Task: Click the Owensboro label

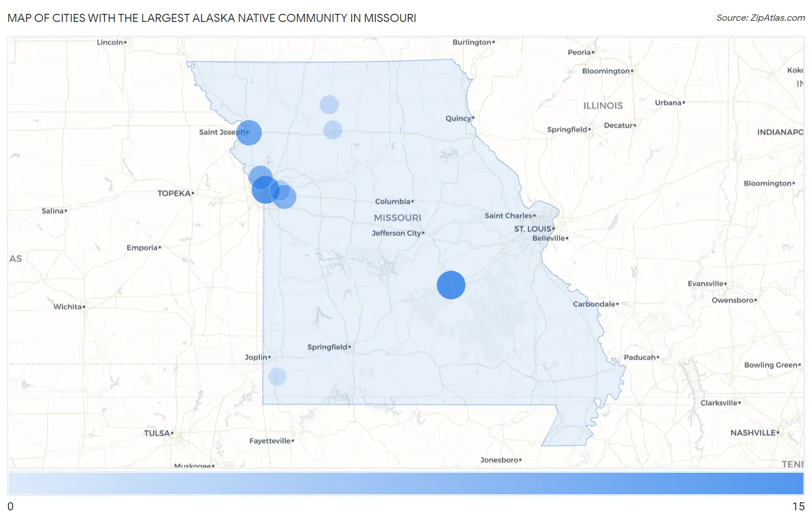Action: click(733, 300)
